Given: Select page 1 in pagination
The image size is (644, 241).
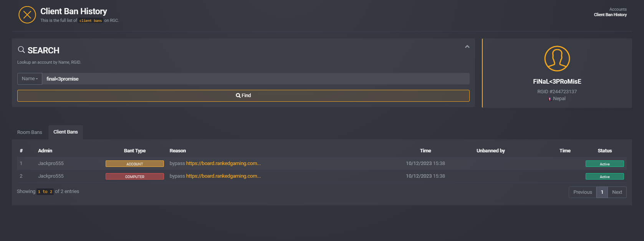Looking at the screenshot, I should click(602, 192).
